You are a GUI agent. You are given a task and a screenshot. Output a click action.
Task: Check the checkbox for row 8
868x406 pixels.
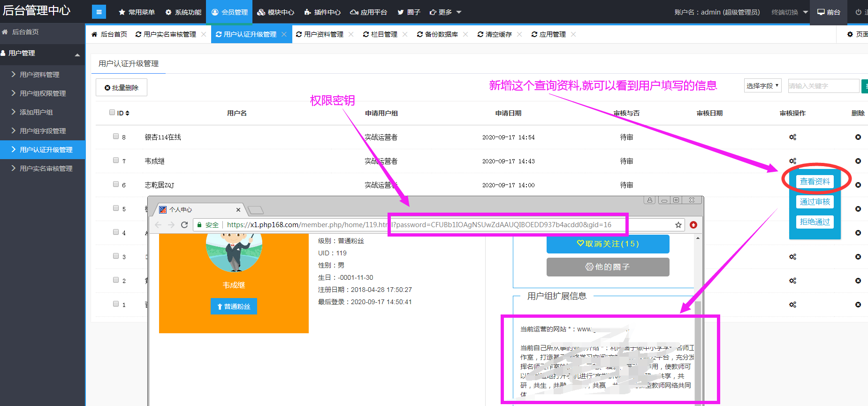click(x=116, y=137)
